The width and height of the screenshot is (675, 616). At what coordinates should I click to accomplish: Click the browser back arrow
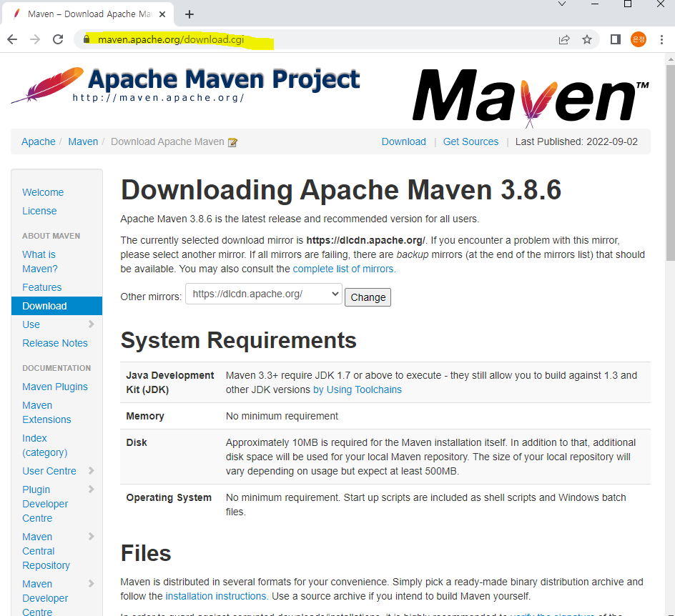tap(12, 39)
